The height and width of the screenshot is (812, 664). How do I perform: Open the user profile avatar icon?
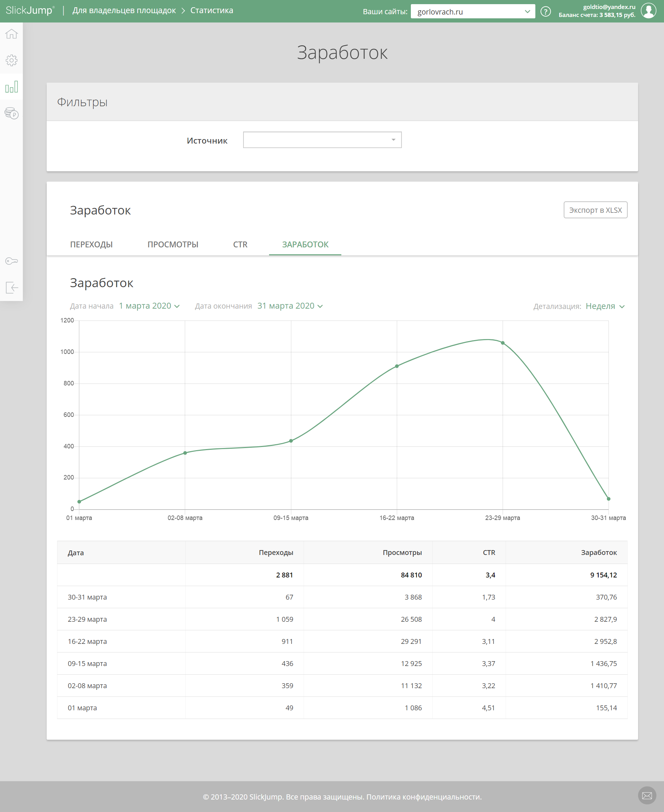point(649,11)
